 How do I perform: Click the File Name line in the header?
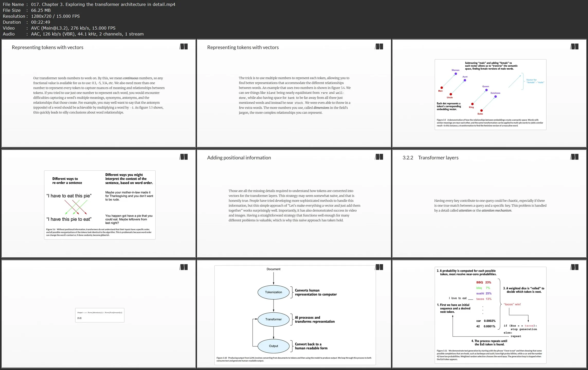[89, 4]
